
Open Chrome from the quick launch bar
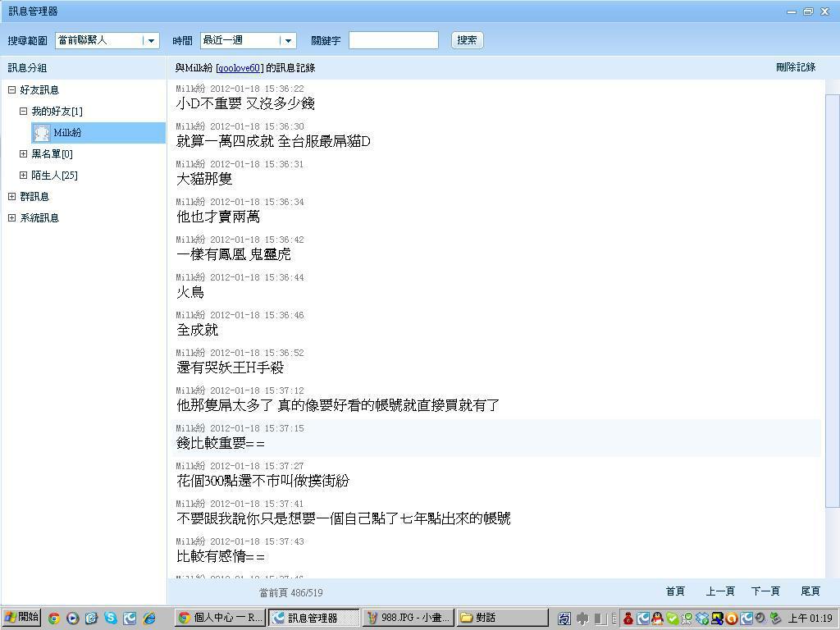[53, 619]
